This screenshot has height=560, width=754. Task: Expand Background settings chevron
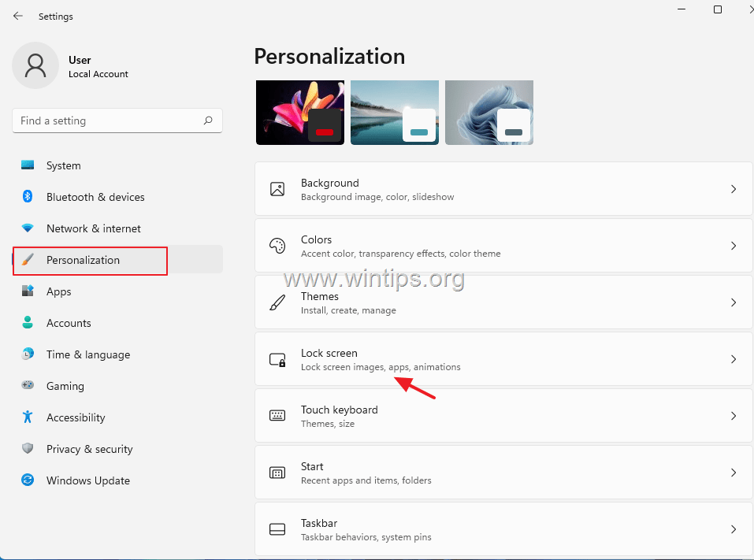(x=734, y=189)
